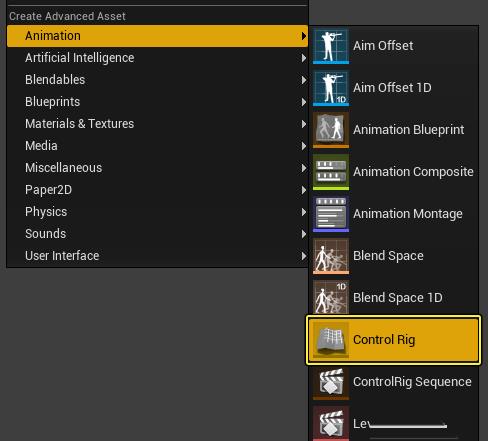
Task: Expand the Physics submenu arrow
Action: point(303,212)
